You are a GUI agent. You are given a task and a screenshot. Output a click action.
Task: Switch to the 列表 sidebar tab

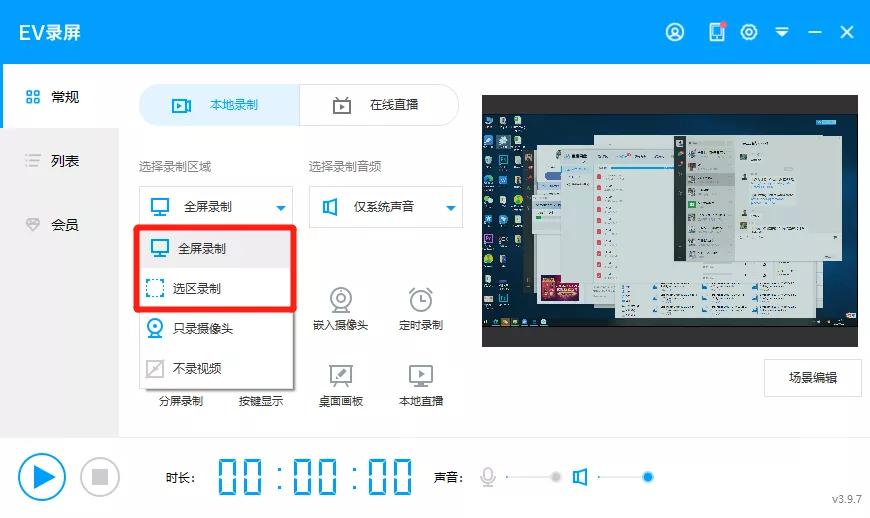[x=59, y=161]
